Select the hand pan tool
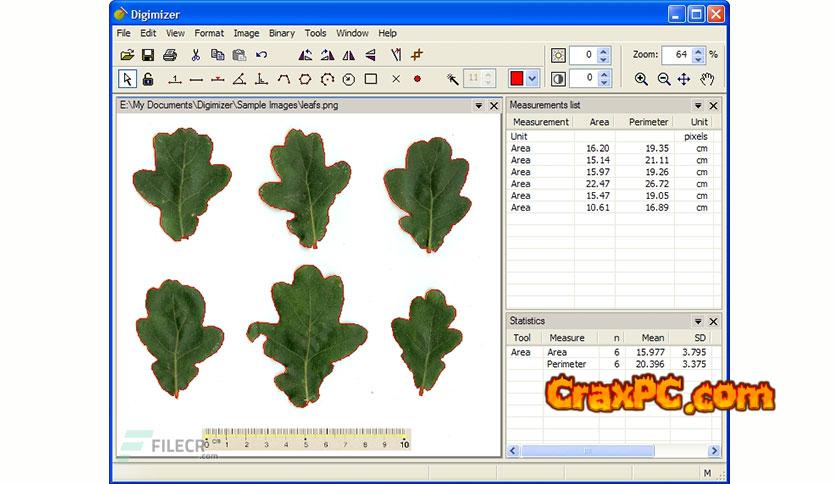Screen dimensions: 836x484 point(706,79)
